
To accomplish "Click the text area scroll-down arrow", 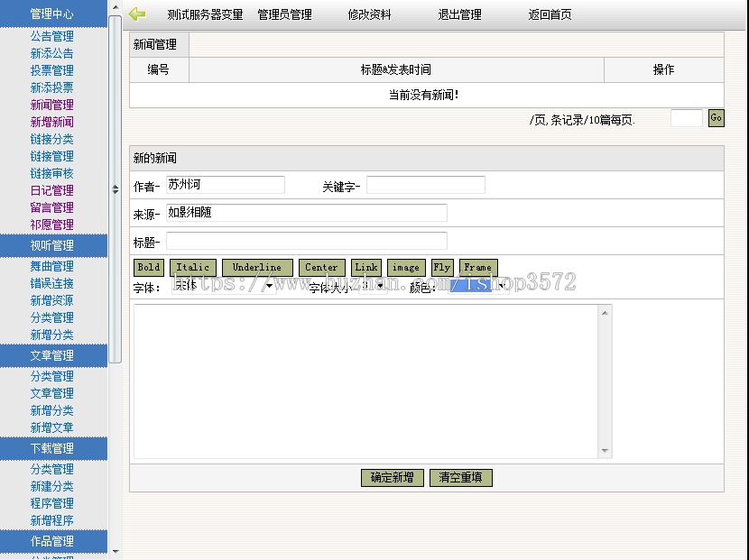I will pos(605,451).
